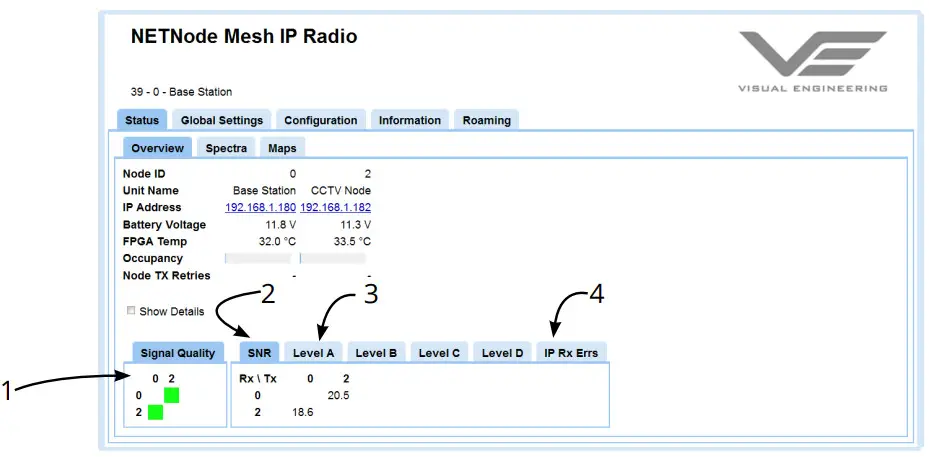Switch to the Global Settings tab
This screenshot has height=457, width=929.
(222, 120)
